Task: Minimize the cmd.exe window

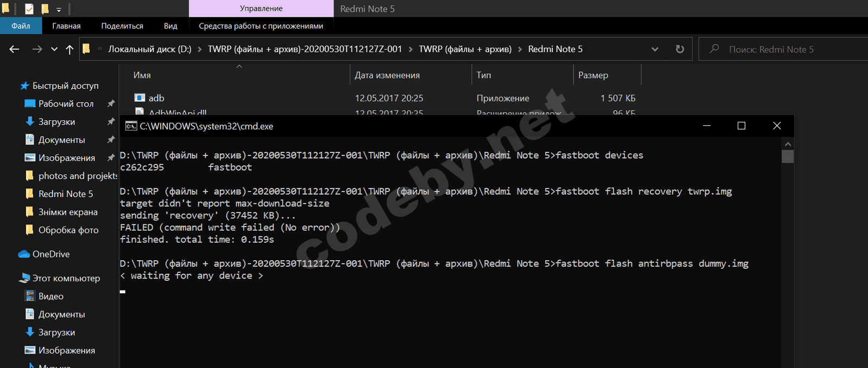Action: pos(707,126)
